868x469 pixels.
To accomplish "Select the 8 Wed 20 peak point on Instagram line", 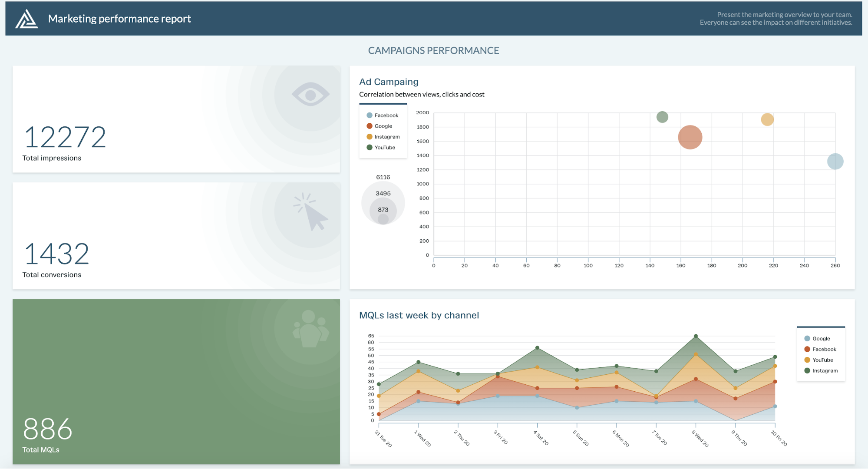I will click(x=696, y=335).
